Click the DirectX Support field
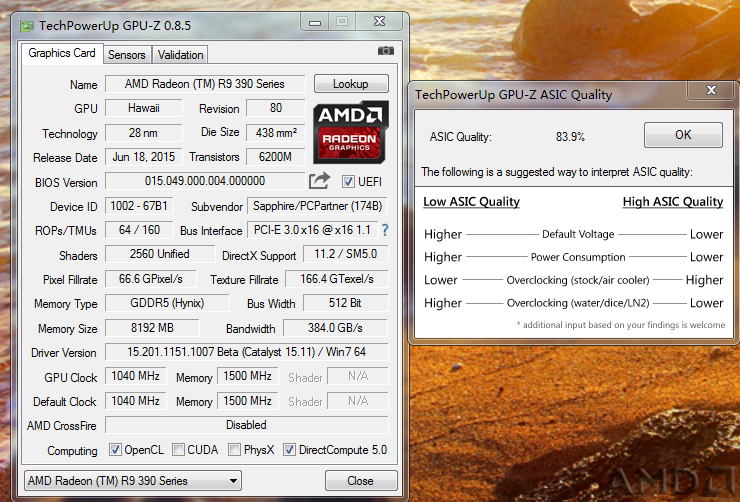The image size is (740, 502). coord(345,254)
